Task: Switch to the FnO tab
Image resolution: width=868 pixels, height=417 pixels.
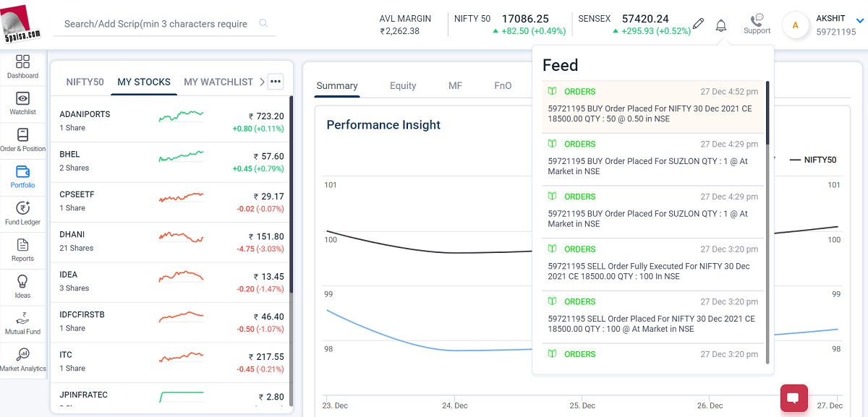Action: (x=503, y=85)
